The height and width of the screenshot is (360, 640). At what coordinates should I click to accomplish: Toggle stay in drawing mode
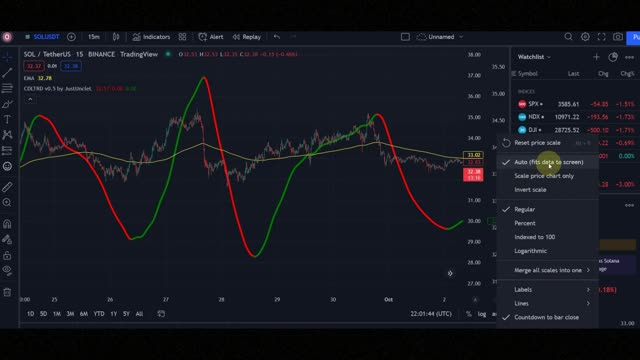click(7, 239)
